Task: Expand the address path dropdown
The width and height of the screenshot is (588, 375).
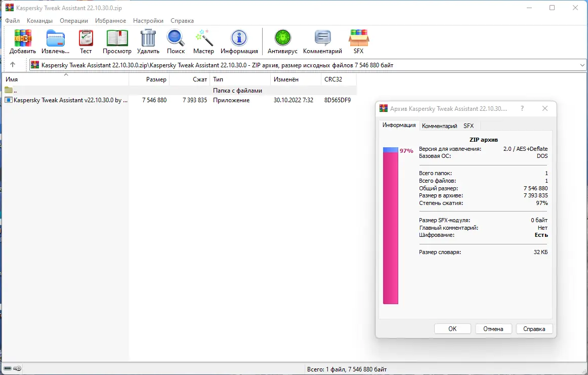Action: click(582, 65)
